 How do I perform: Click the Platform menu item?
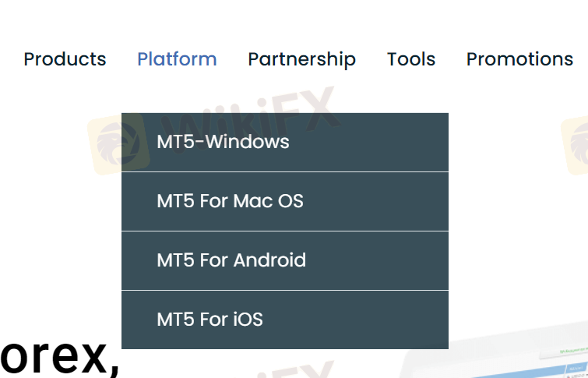(x=177, y=59)
